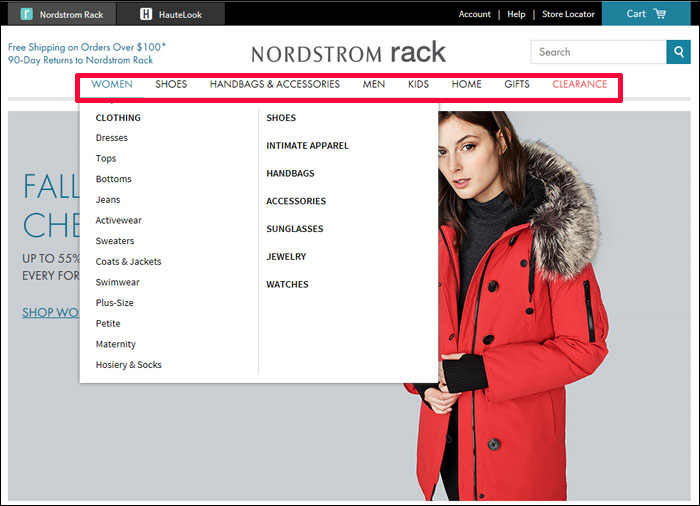This screenshot has height=506, width=700.
Task: Click INTIMATE APPAREL in the dropdown
Action: pyautogui.click(x=307, y=146)
